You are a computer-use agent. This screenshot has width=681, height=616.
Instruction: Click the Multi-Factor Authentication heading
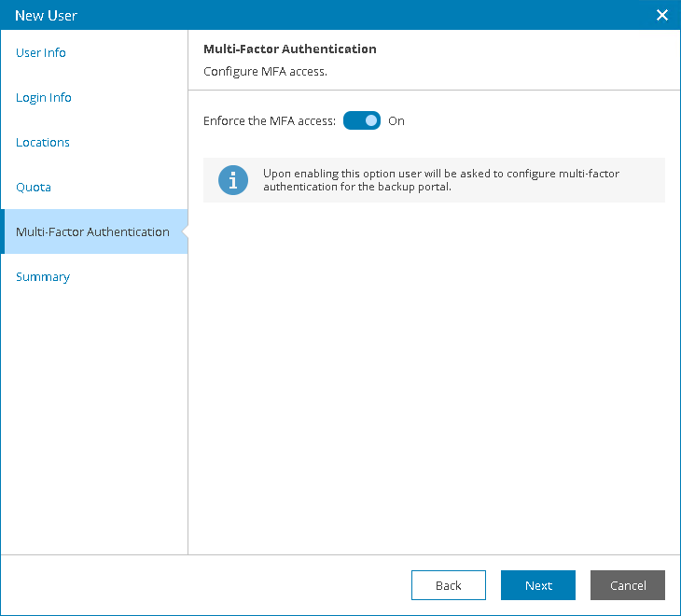tap(290, 49)
